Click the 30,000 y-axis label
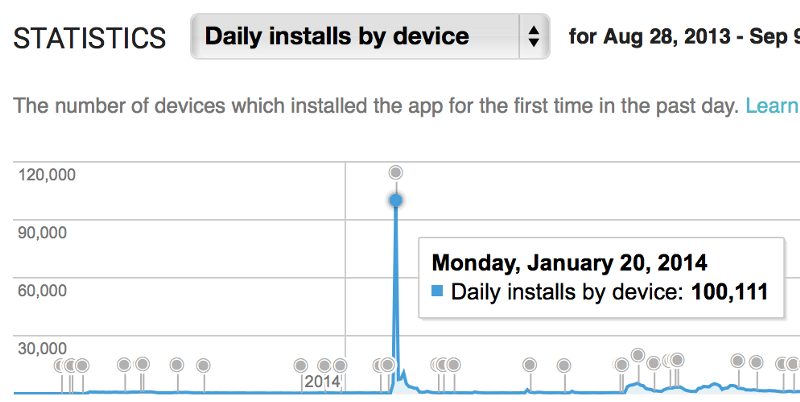 click(x=42, y=348)
